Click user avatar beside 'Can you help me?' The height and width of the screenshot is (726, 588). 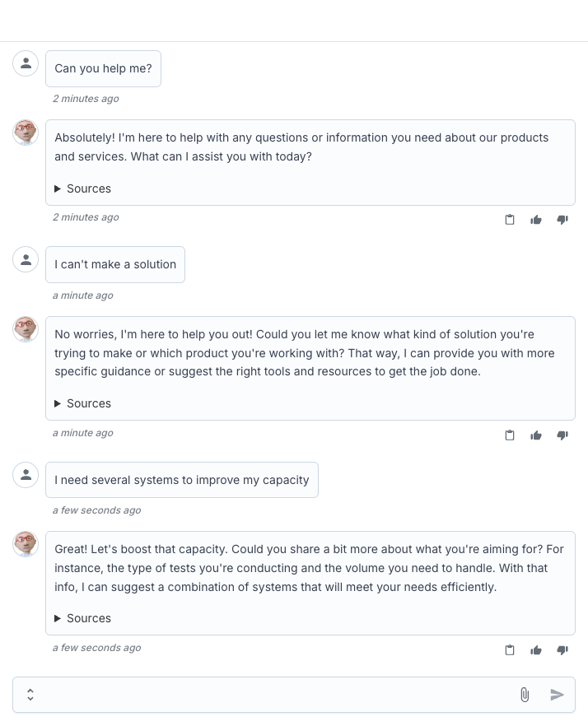pyautogui.click(x=26, y=63)
